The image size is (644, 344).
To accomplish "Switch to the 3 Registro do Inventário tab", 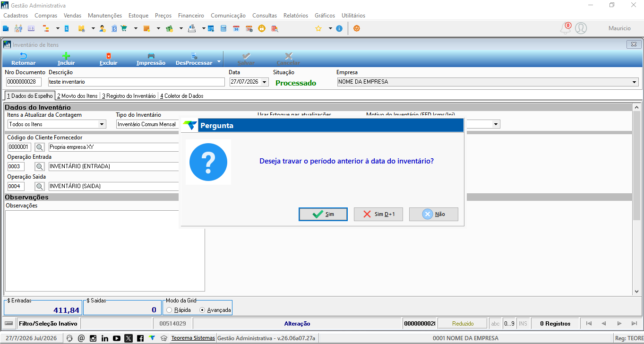I will [129, 96].
